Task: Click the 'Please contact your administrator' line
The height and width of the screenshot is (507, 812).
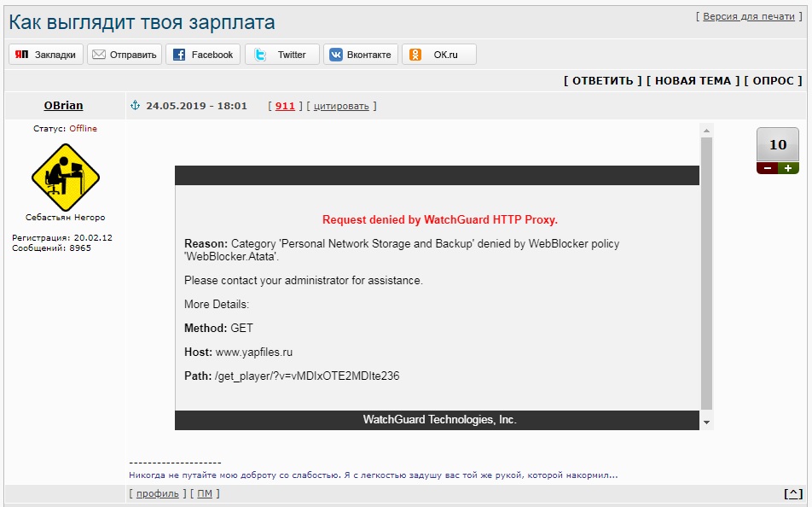Action: (304, 281)
